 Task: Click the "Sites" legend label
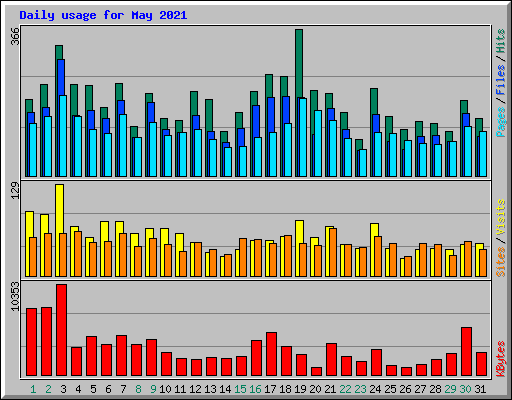(x=501, y=262)
